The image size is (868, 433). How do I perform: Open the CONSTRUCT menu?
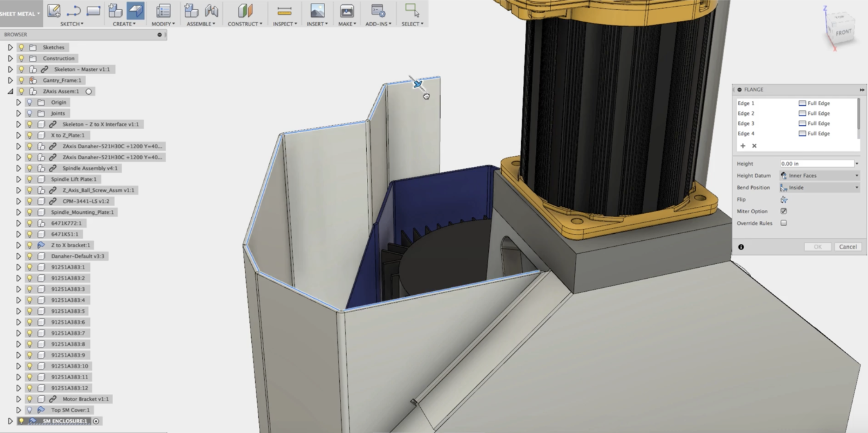(245, 24)
